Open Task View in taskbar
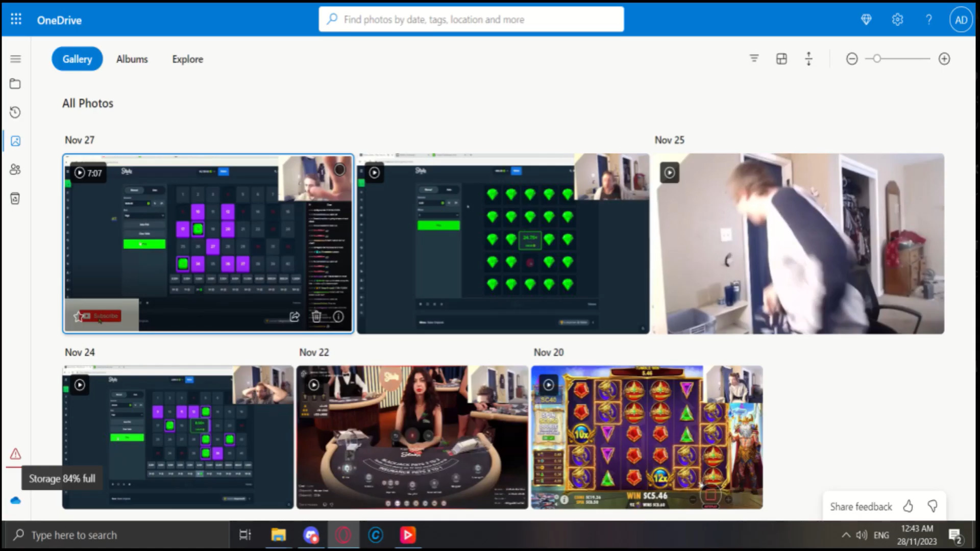The image size is (980, 551). (x=245, y=535)
